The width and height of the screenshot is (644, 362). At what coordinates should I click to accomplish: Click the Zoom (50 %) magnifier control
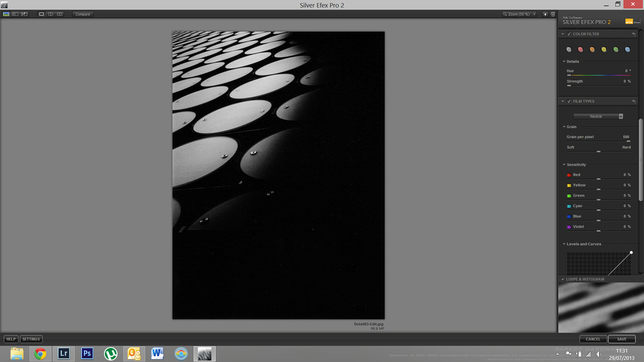[x=516, y=14]
